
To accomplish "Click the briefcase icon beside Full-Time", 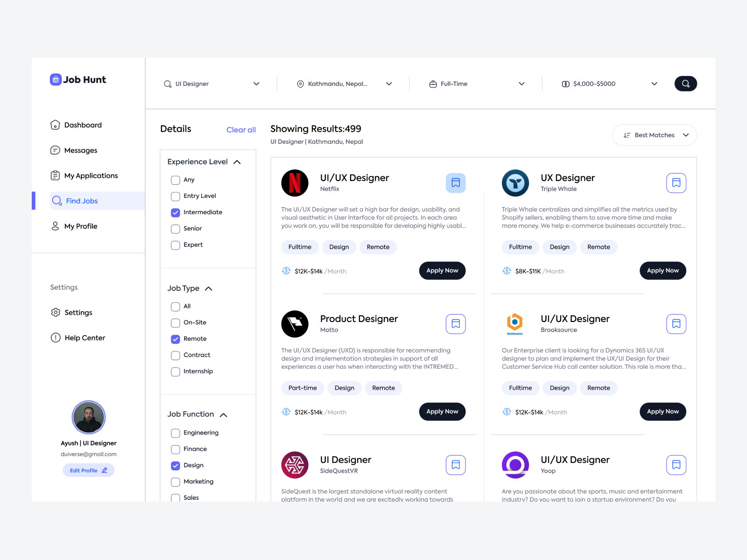I will point(433,84).
